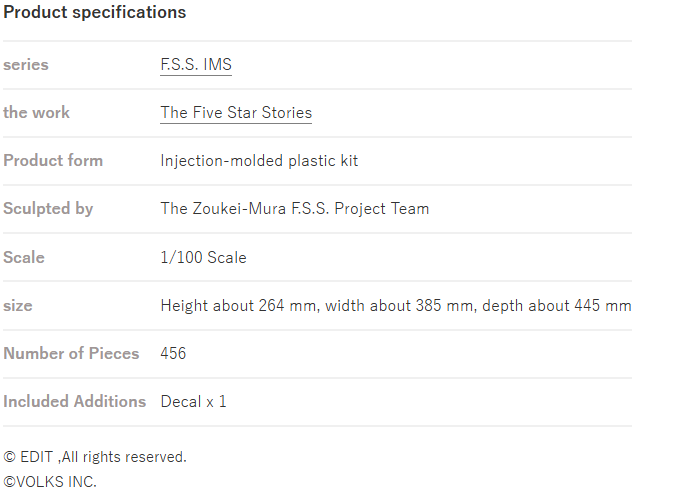Select the 'series' row label
This screenshot has height=493, width=688.
click(x=26, y=64)
